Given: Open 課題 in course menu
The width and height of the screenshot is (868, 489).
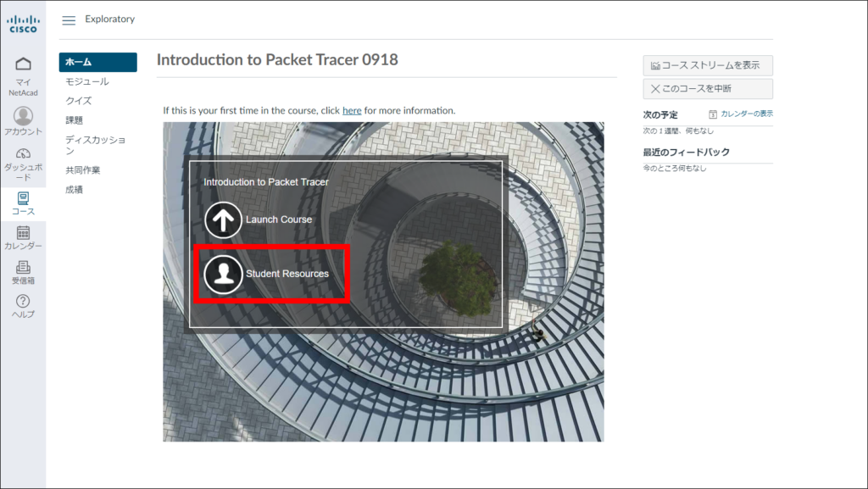Looking at the screenshot, I should click(x=75, y=120).
